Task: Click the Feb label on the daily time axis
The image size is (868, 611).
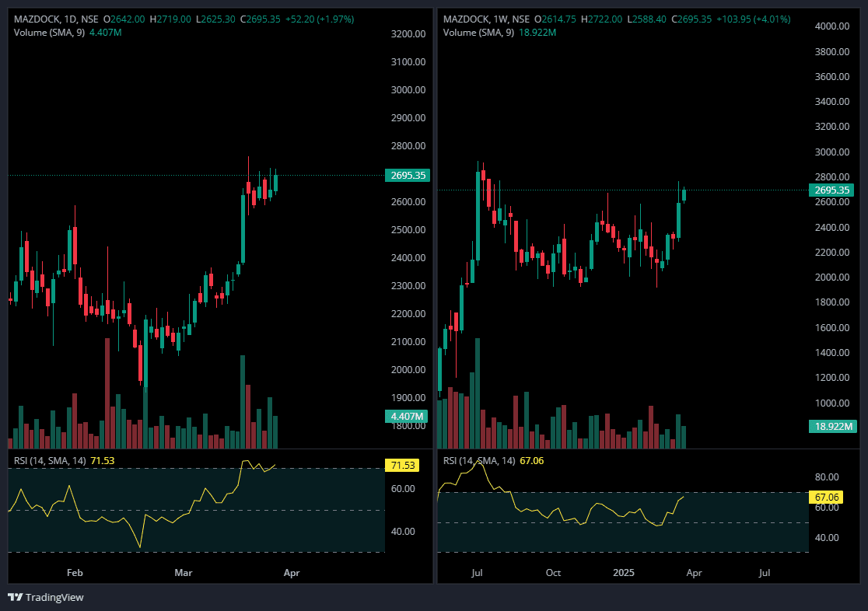Action: tap(75, 573)
